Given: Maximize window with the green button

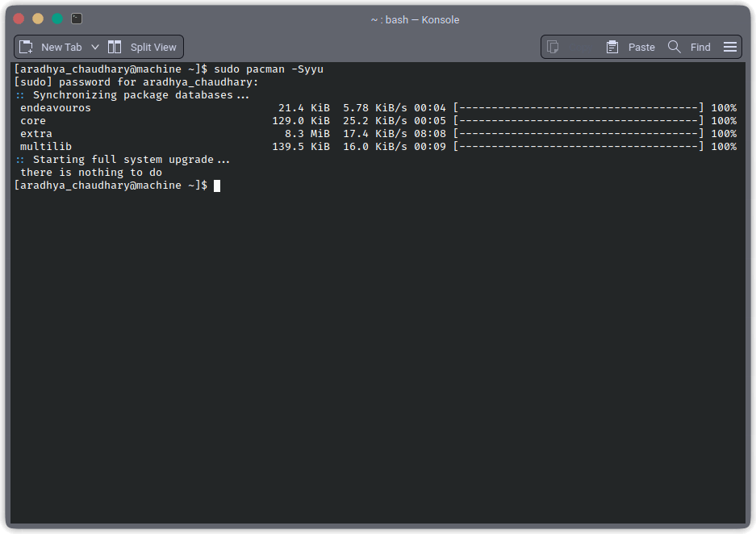Looking at the screenshot, I should tap(57, 19).
